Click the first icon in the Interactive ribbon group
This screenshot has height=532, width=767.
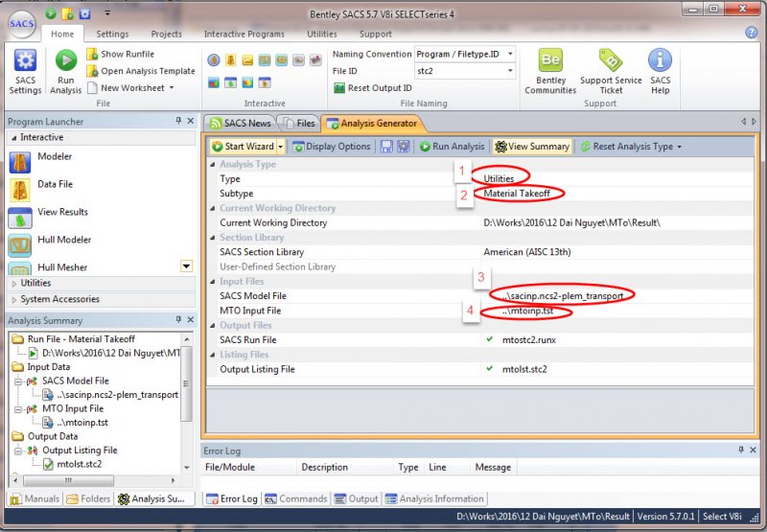[x=213, y=60]
